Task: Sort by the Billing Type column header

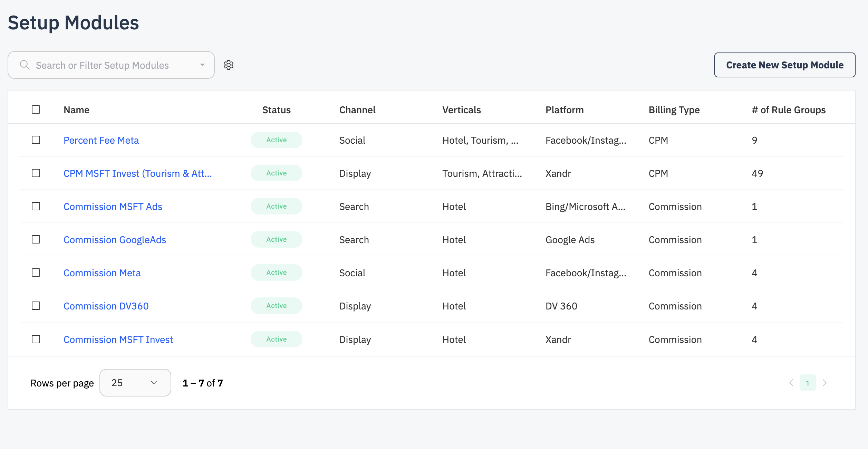Action: pos(674,110)
